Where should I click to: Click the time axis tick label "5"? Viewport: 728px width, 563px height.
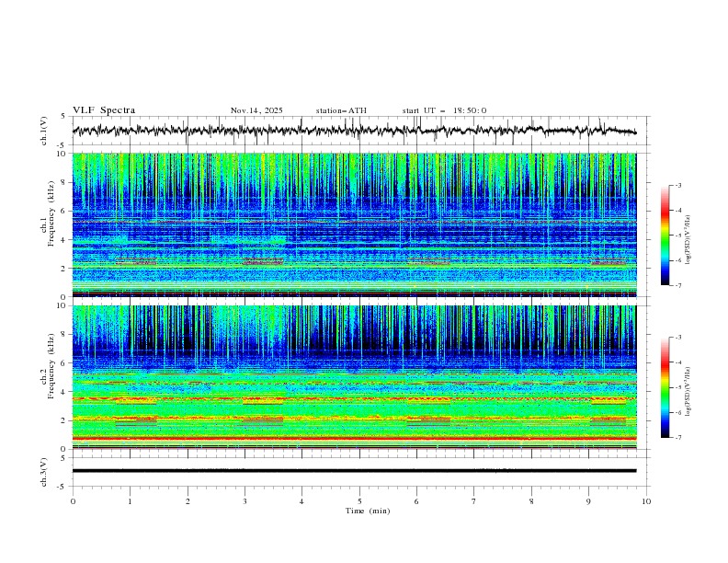tap(359, 501)
